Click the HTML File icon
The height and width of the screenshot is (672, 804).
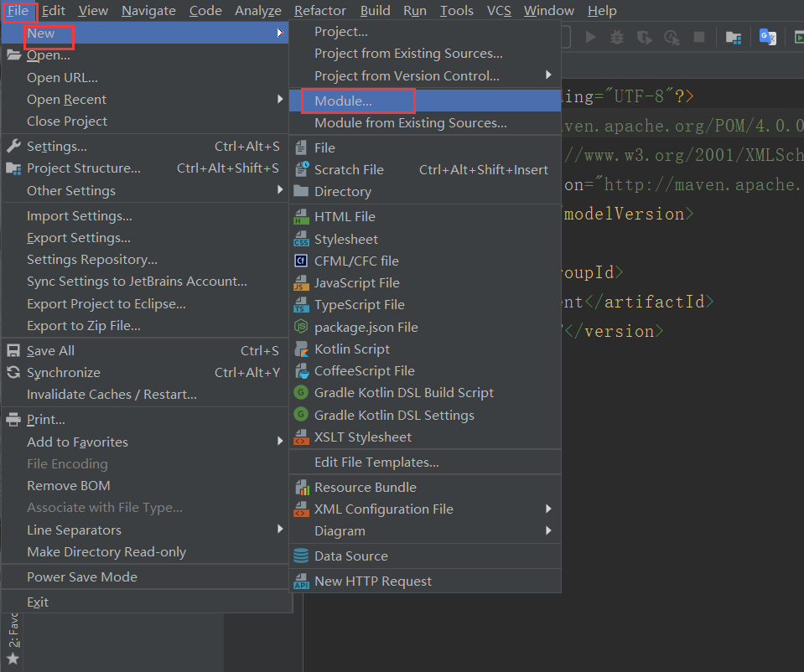click(x=302, y=217)
